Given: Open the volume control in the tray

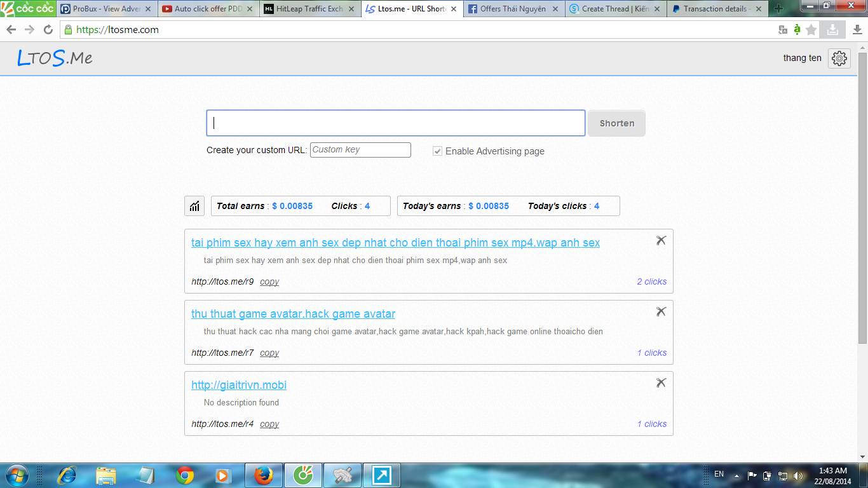Looking at the screenshot, I should click(798, 475).
